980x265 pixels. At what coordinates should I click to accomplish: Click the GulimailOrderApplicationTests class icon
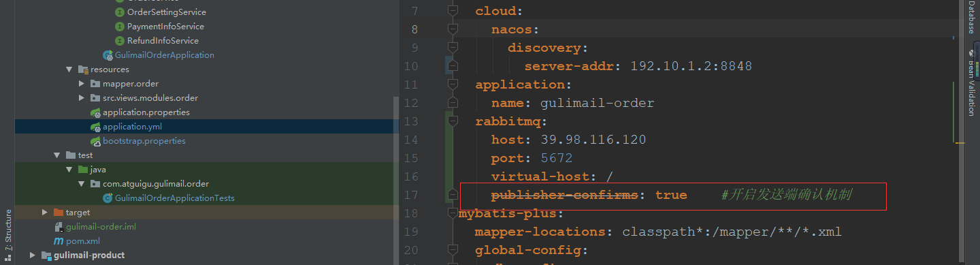(x=108, y=198)
